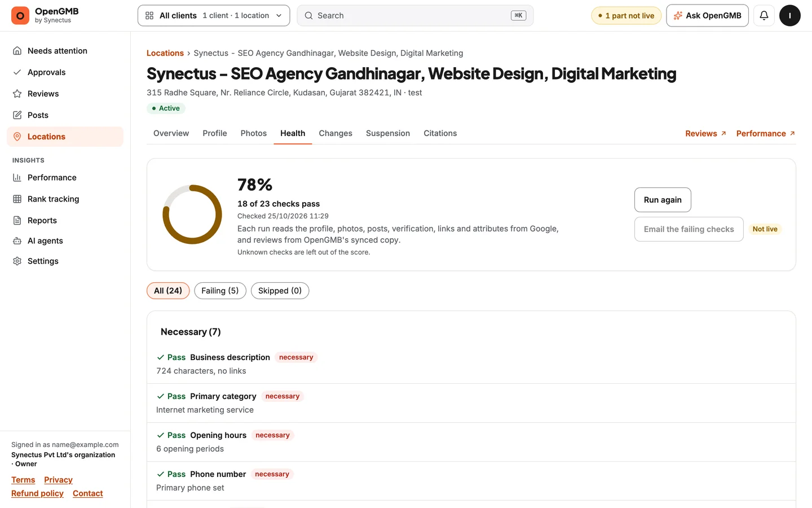This screenshot has width=812, height=508.
Task: Open Posts in the sidebar
Action: (65, 115)
